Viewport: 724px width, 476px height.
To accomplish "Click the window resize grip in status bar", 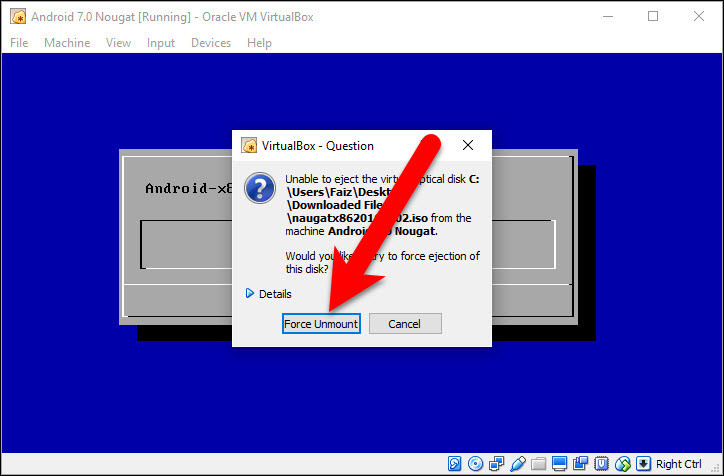I will 714,467.
